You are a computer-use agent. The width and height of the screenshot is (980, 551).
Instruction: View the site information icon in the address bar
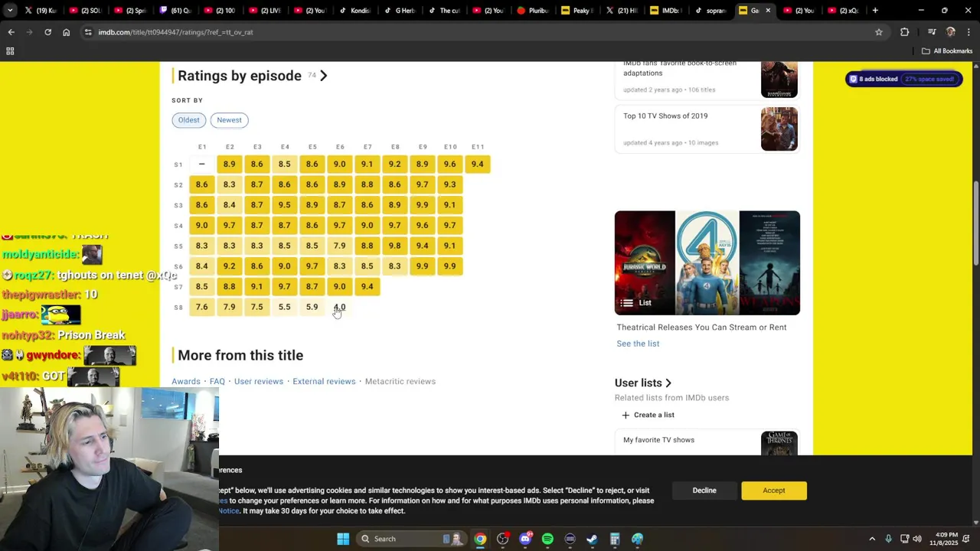88,32
